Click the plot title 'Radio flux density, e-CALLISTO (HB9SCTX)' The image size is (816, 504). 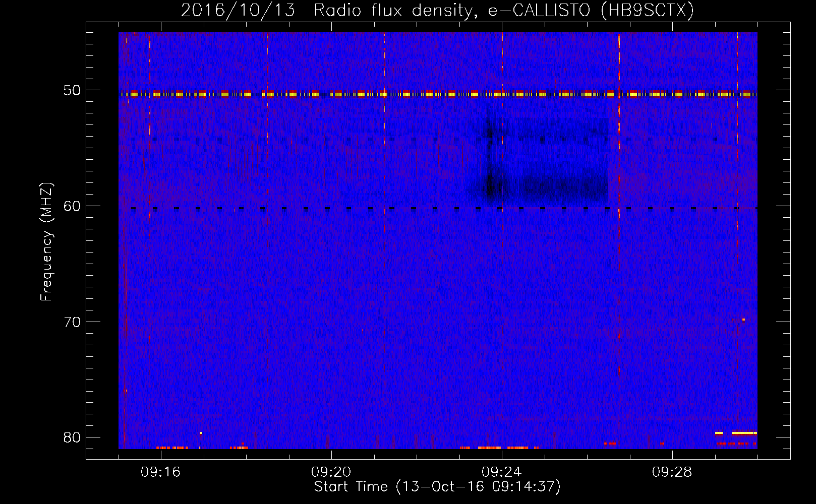pyautogui.click(x=504, y=11)
